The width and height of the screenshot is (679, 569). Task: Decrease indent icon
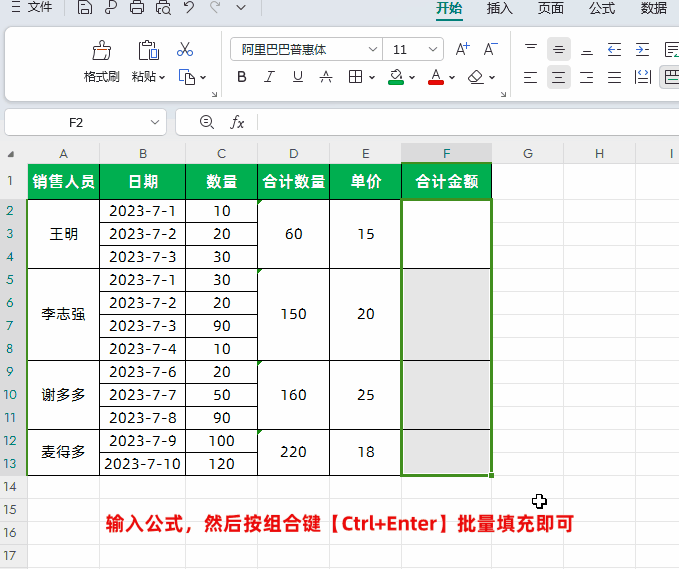[614, 49]
